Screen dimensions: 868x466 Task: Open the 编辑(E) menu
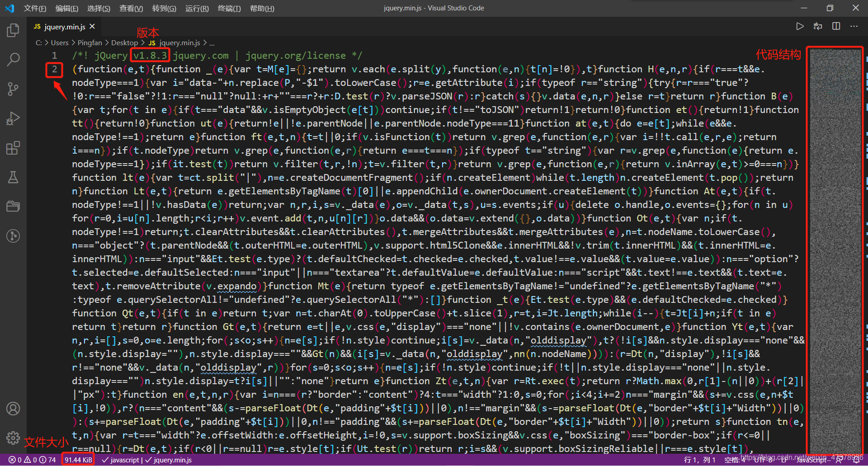click(x=67, y=8)
